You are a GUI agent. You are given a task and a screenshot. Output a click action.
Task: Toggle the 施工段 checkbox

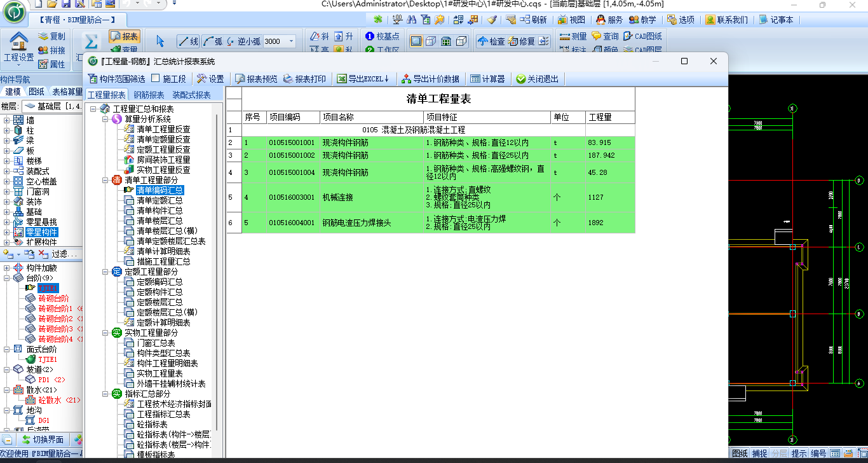click(156, 79)
